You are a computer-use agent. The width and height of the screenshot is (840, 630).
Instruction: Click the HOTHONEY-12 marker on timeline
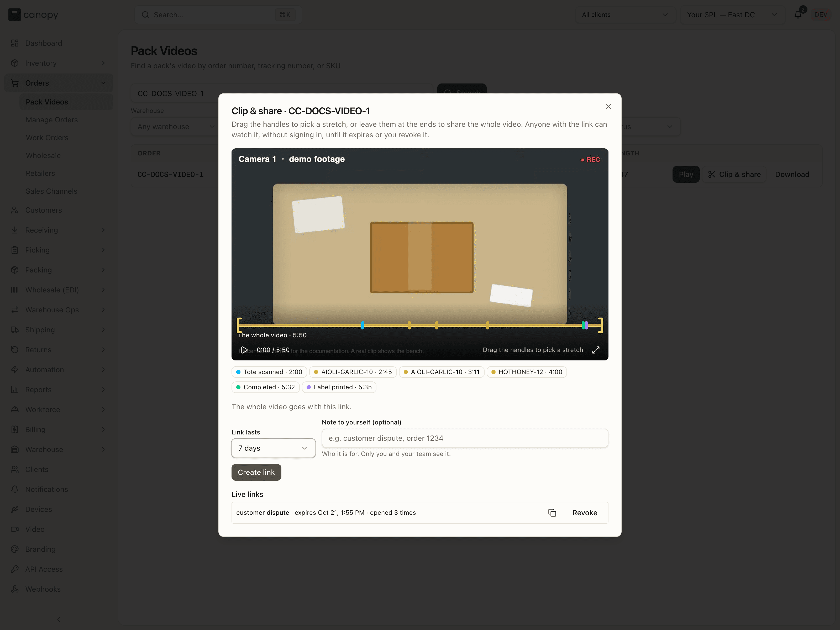(488, 325)
